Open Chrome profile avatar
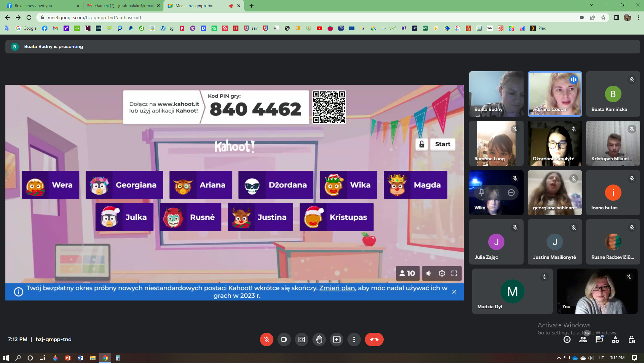644x363 pixels. 628,17
